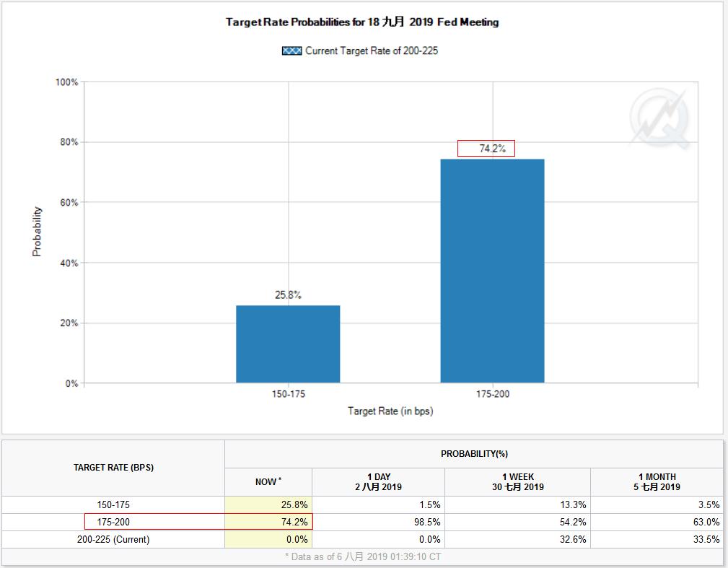This screenshot has width=728, height=568.
Task: Select the 74.2% cell in the NOW column
Action: click(268, 522)
